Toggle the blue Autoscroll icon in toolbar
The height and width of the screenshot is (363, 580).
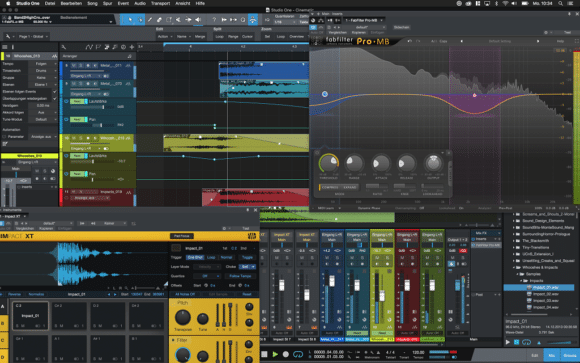[x=253, y=20]
